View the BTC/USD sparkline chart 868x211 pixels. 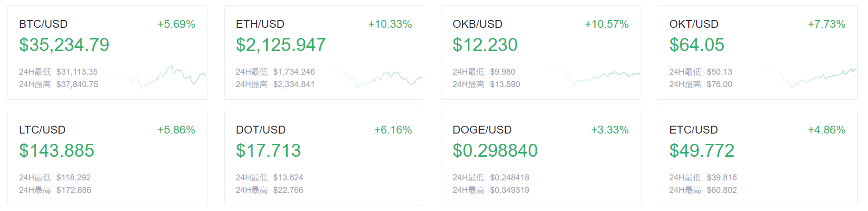[x=160, y=77]
